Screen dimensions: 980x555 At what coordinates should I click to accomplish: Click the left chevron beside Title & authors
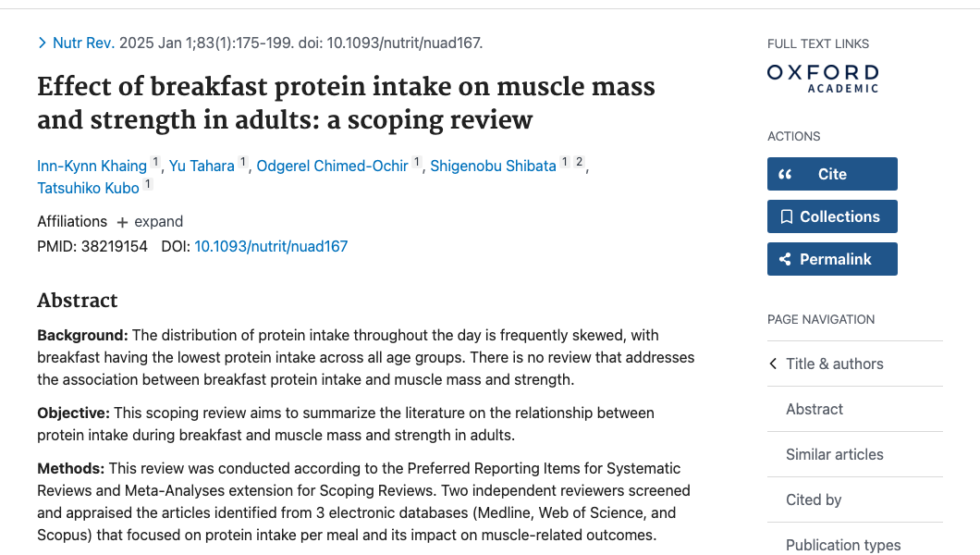(x=773, y=364)
